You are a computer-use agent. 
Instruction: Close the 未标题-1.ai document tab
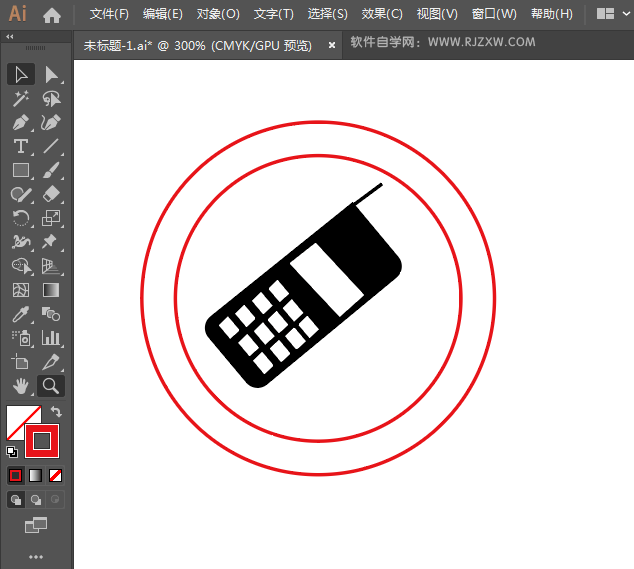click(332, 45)
